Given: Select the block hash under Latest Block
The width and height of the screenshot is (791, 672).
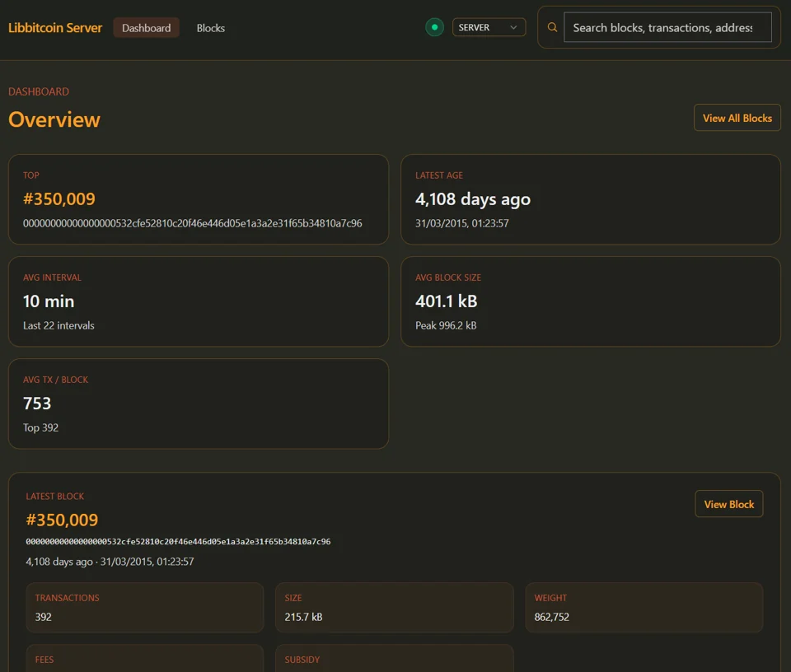Looking at the screenshot, I should pyautogui.click(x=178, y=541).
